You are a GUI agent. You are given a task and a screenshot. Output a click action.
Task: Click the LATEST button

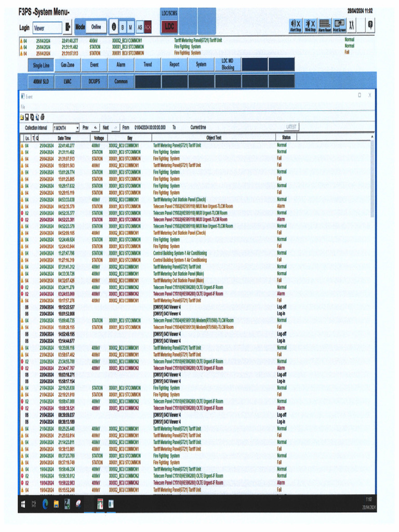[x=292, y=127]
